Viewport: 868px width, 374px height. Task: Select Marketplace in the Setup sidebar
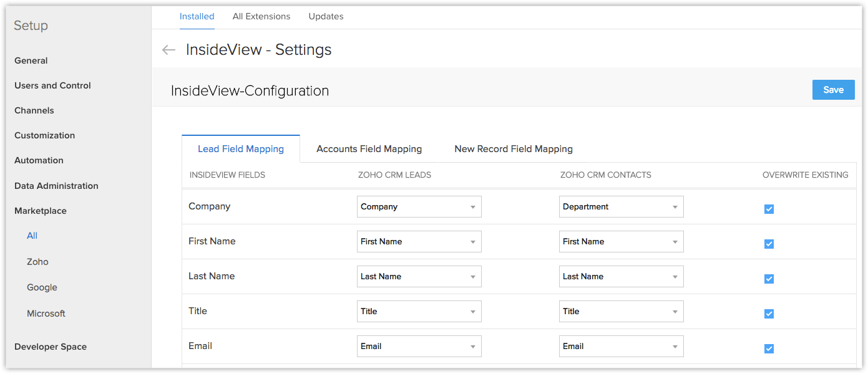40,211
